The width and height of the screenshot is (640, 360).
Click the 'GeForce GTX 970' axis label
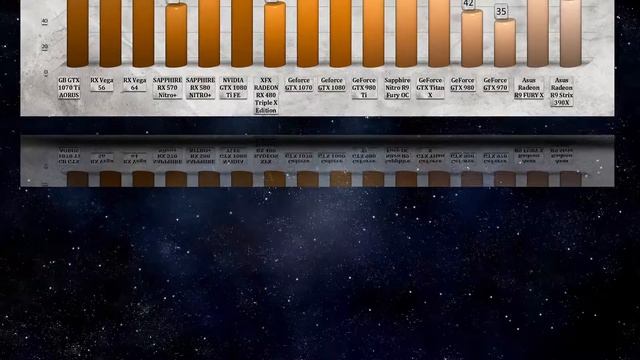coord(495,84)
